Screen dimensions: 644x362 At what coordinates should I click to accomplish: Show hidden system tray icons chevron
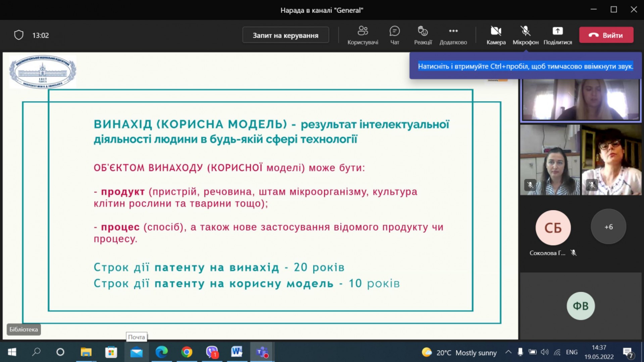[x=508, y=352]
